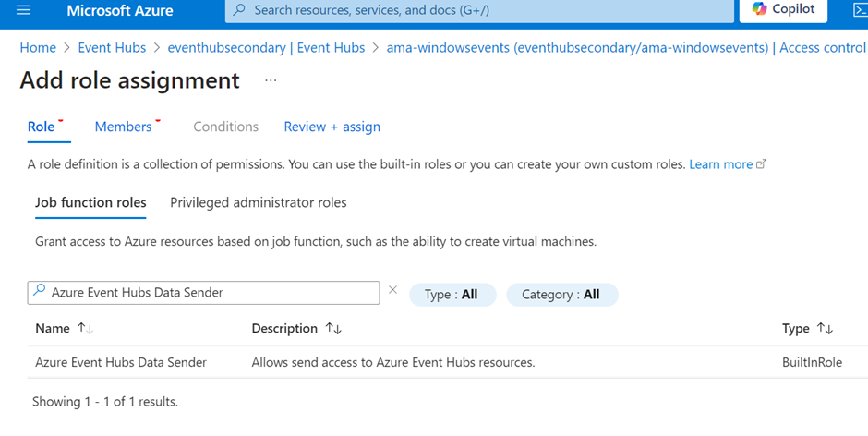Click the BuiltInRole type cell
The image size is (868, 436).
(812, 362)
